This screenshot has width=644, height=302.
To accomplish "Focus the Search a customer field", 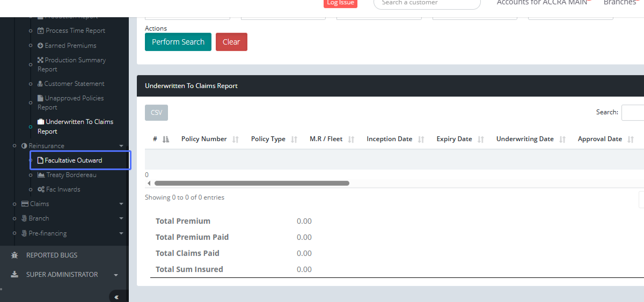I will (x=427, y=3).
